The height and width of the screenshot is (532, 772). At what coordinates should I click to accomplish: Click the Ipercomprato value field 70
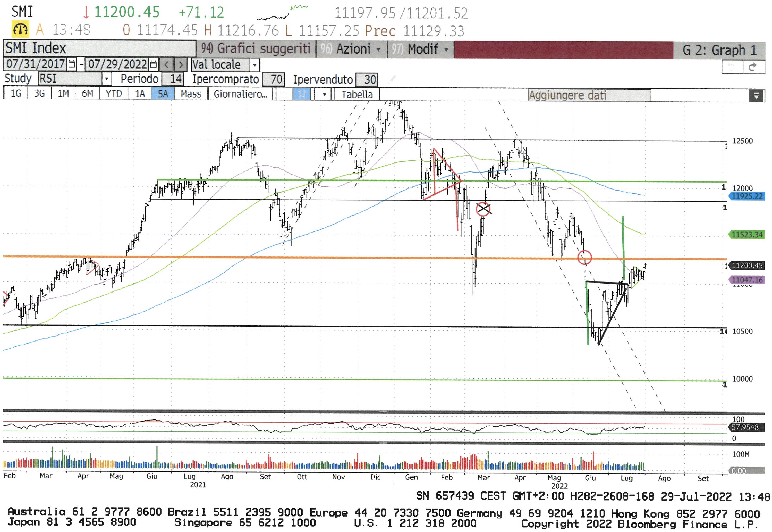pos(274,79)
